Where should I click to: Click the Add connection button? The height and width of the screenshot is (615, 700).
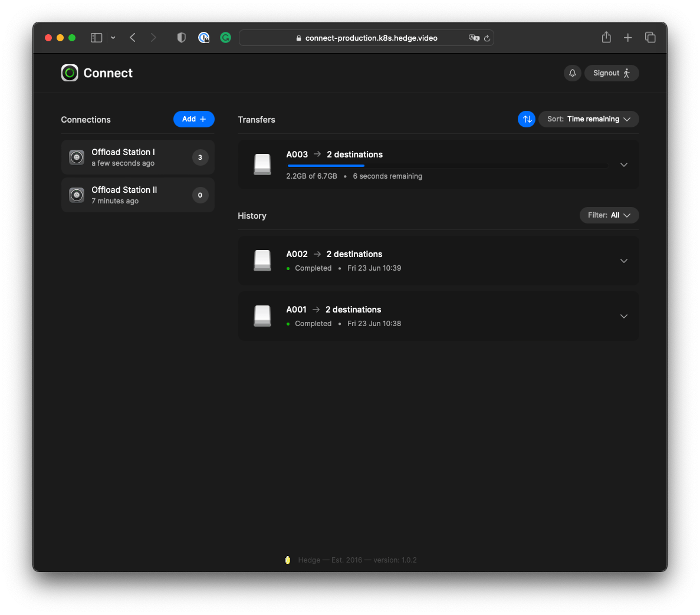pos(193,119)
